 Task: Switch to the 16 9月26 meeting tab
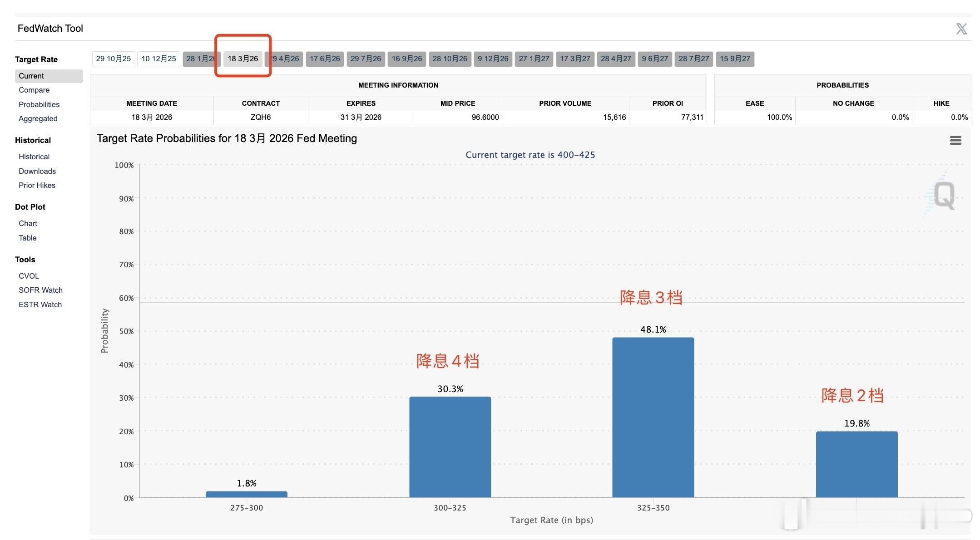click(x=406, y=59)
